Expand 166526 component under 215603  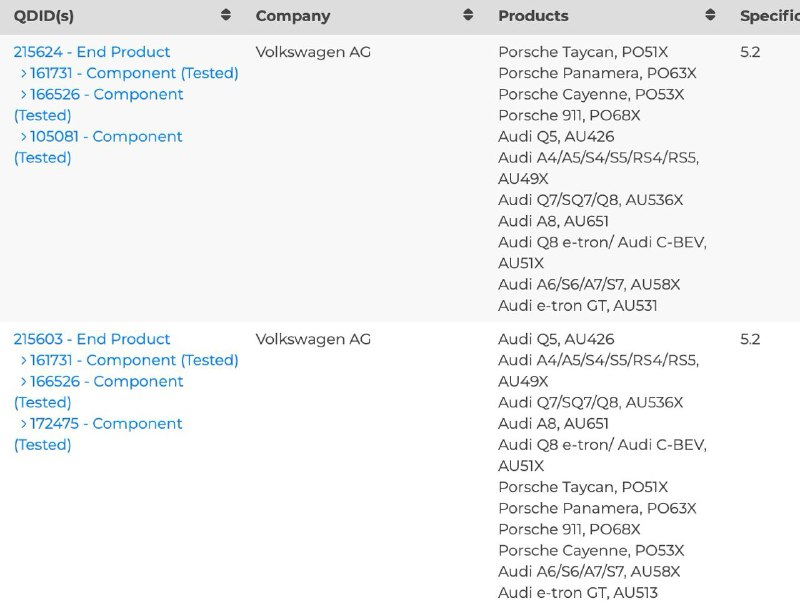point(23,382)
